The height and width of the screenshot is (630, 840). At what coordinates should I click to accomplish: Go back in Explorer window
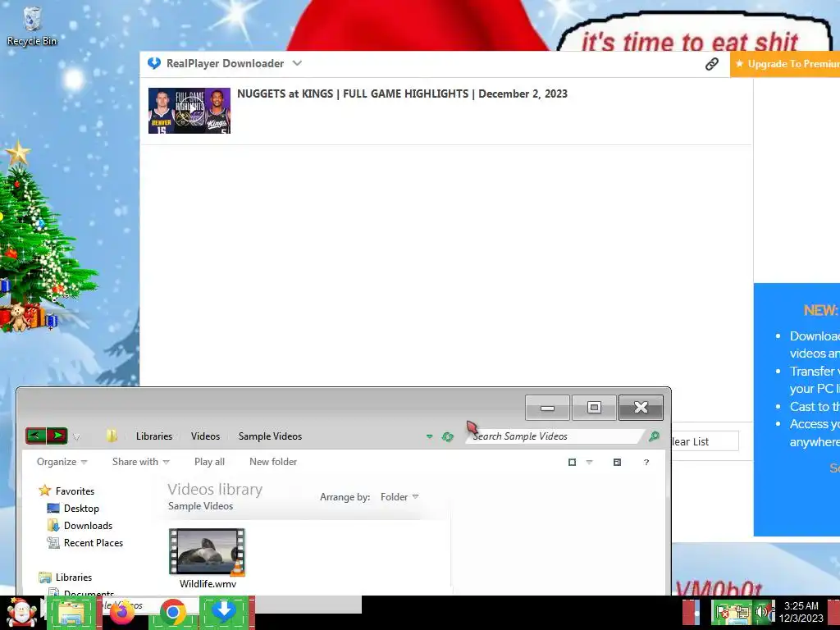(36, 436)
